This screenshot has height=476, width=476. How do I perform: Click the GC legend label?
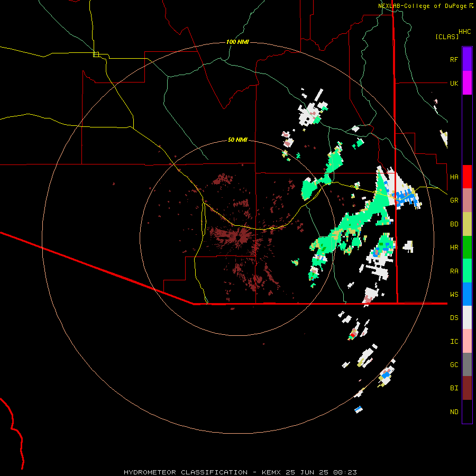(x=454, y=365)
